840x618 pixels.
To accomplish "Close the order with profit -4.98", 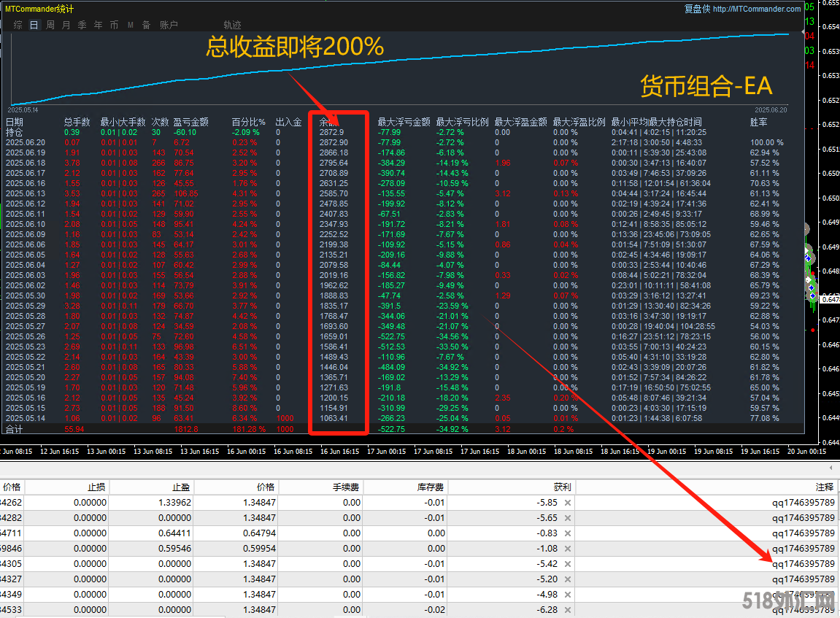I will point(567,595).
